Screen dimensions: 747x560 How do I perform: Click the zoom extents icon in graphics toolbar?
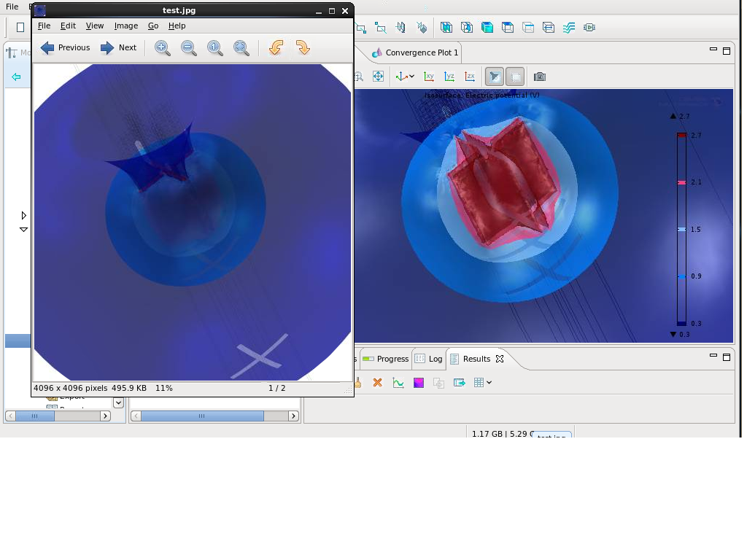[378, 77]
